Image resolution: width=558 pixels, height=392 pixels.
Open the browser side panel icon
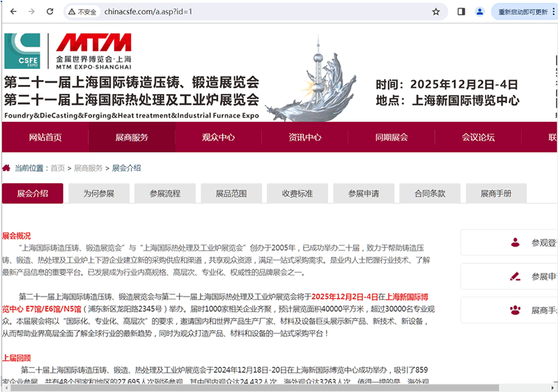tap(461, 12)
